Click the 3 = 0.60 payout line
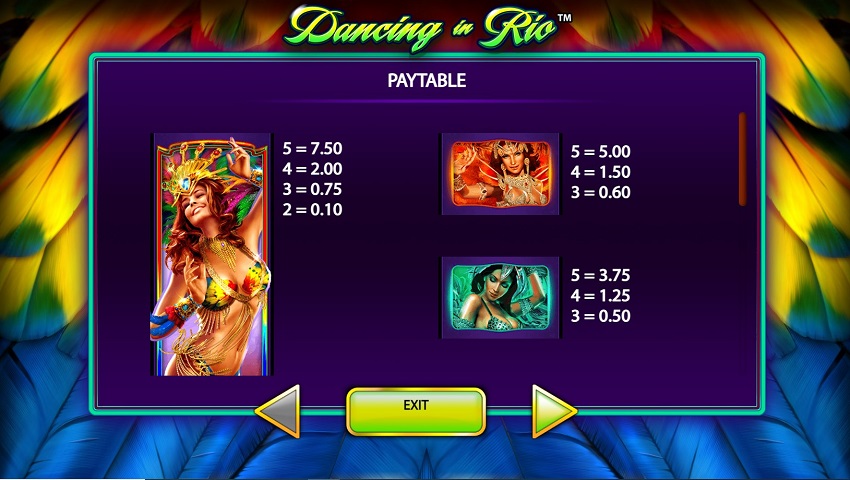This screenshot has width=850, height=480. coord(601,192)
